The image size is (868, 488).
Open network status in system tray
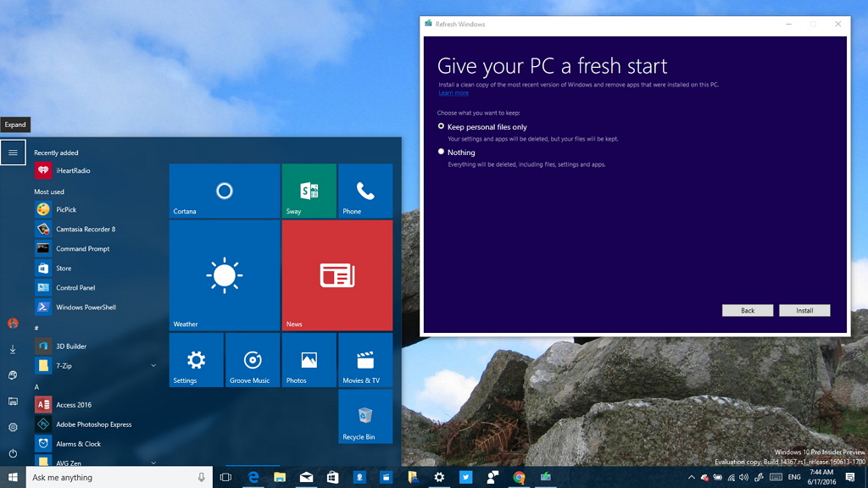[x=732, y=477]
